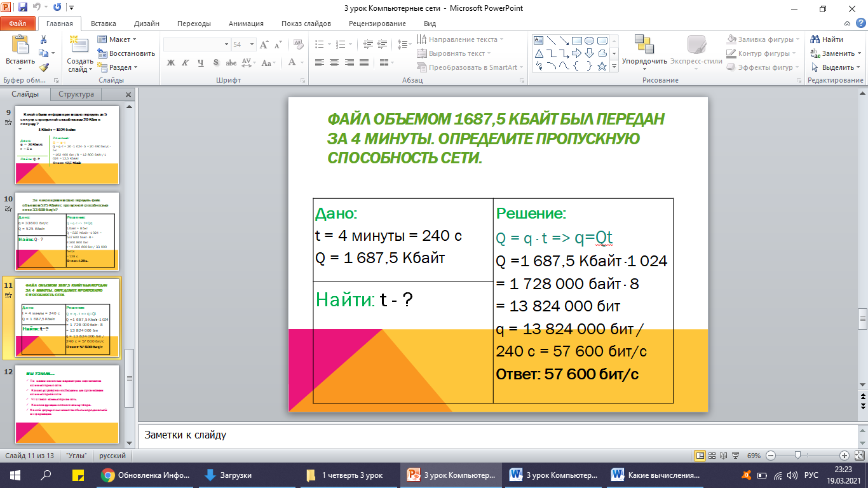868x488 pixels.
Task: Click the Format Painter brush icon
Action: (43, 67)
